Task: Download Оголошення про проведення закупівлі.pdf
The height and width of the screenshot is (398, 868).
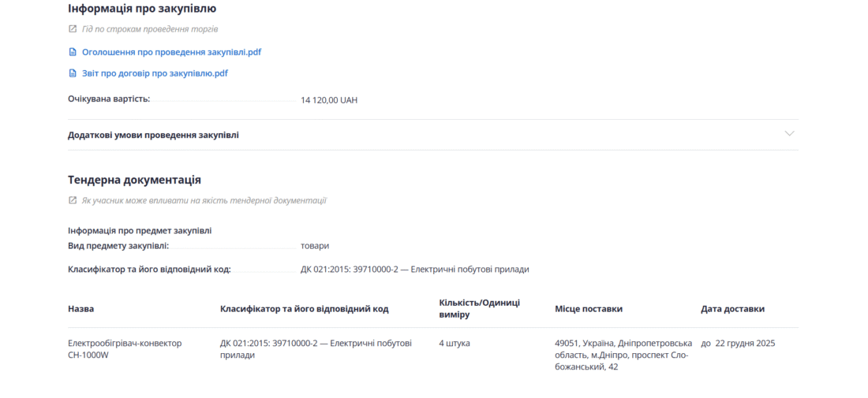Action: pos(171,53)
